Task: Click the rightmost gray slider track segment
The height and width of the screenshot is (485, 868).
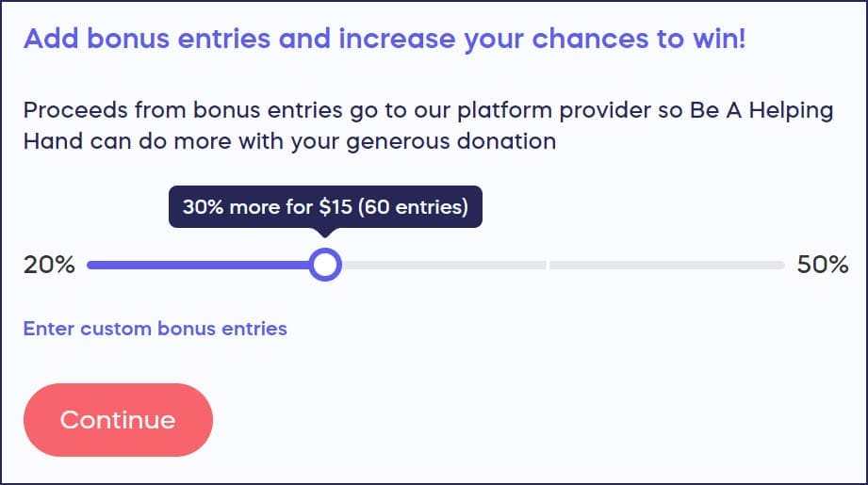Action: [x=665, y=265]
